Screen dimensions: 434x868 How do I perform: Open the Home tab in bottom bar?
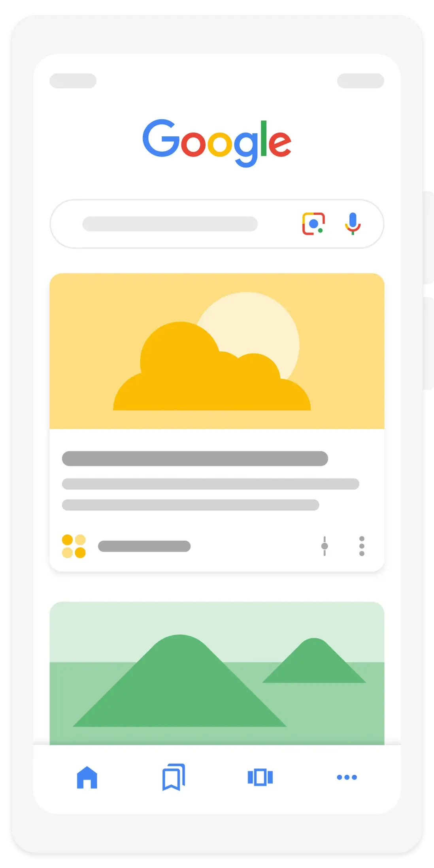click(87, 777)
